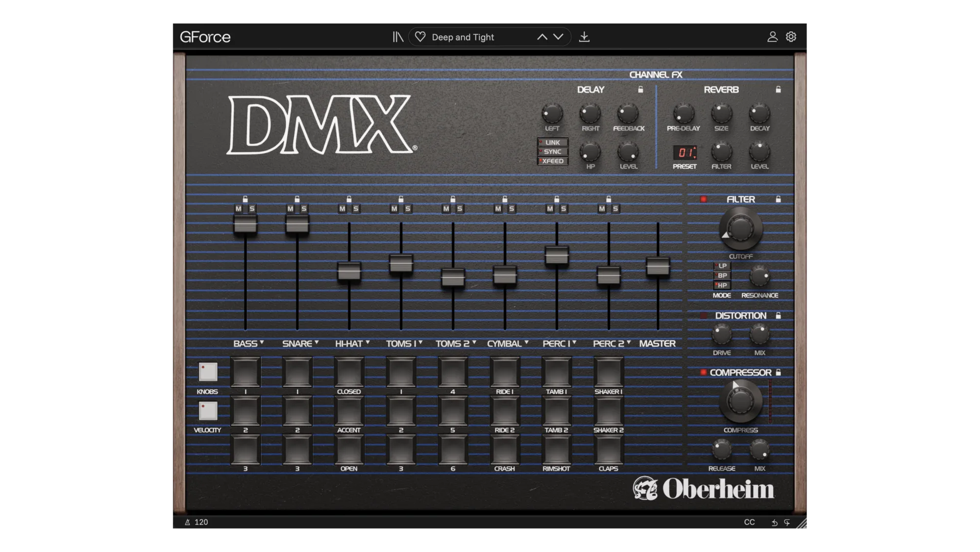Select the HP filter mode

point(722,285)
